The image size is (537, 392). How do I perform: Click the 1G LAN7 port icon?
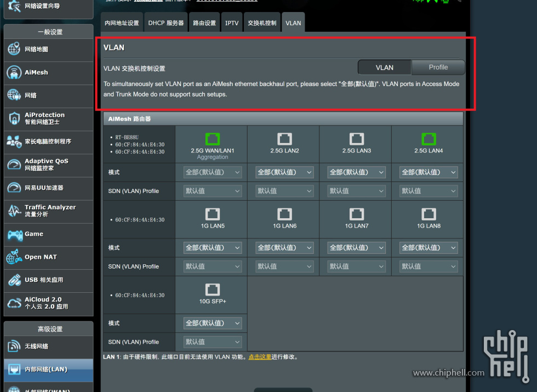point(357,214)
